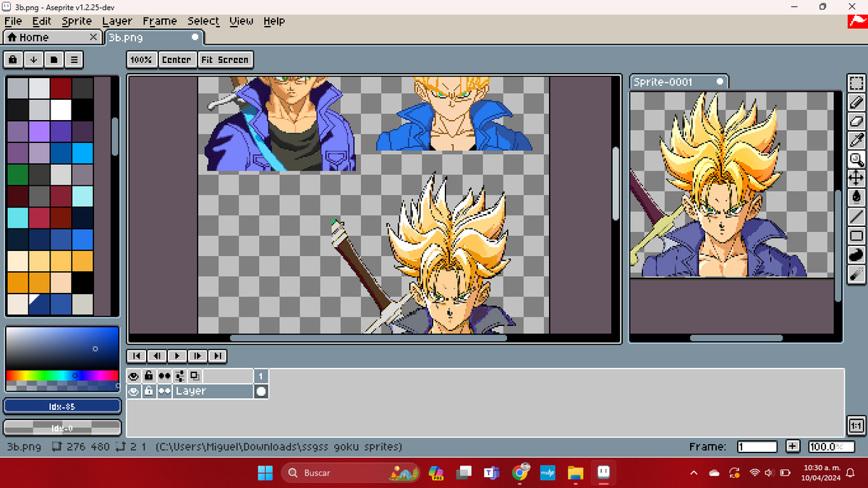Select the Line tool

click(856, 216)
